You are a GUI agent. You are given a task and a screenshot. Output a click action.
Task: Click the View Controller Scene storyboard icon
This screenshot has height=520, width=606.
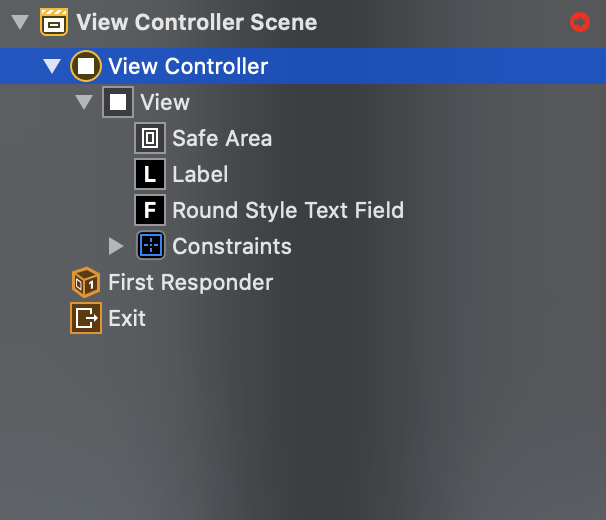click(x=54, y=22)
